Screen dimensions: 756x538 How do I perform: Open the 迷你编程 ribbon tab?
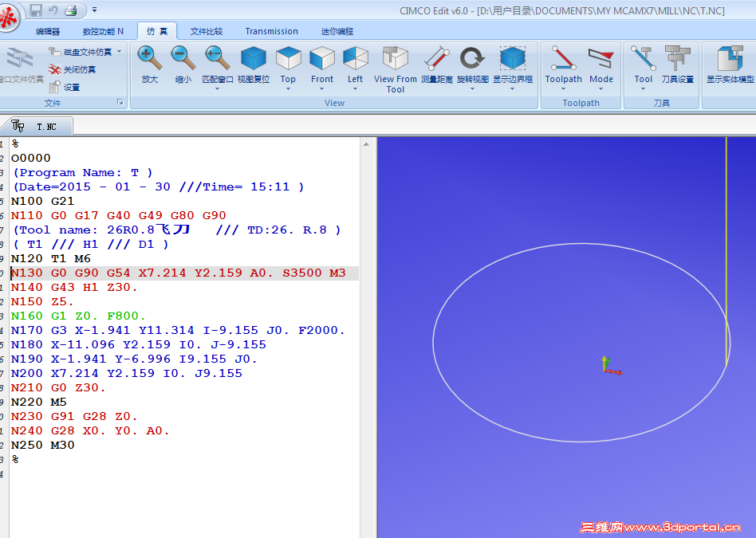pos(337,31)
